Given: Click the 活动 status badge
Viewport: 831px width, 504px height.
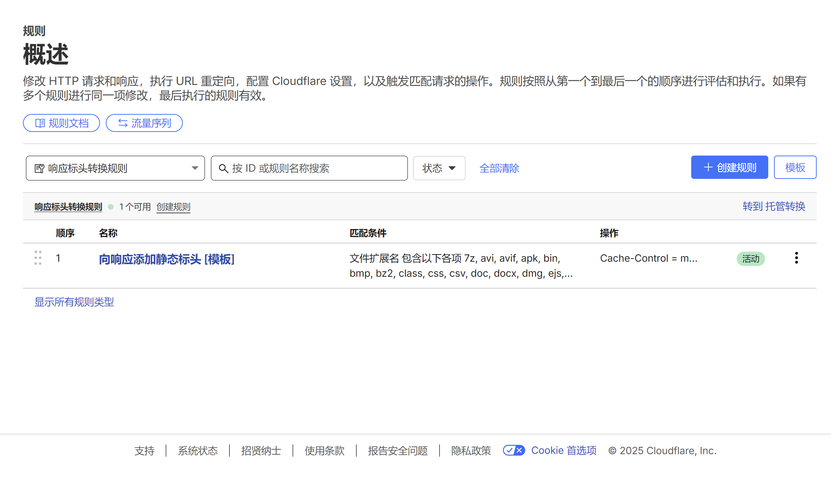Looking at the screenshot, I should 750,259.
